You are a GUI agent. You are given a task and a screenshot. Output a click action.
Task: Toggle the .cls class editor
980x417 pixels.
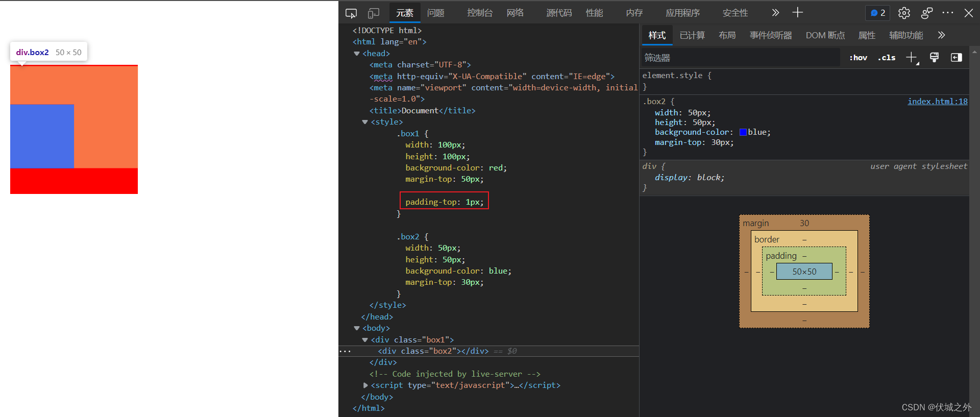coord(887,58)
